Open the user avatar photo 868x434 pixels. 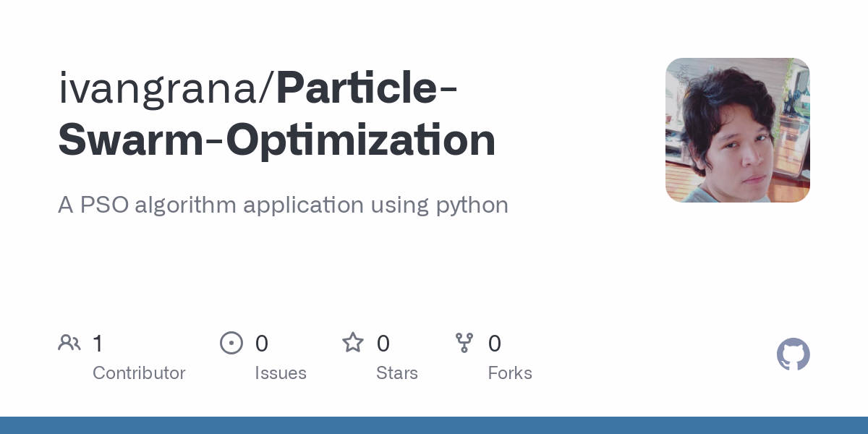point(737,130)
